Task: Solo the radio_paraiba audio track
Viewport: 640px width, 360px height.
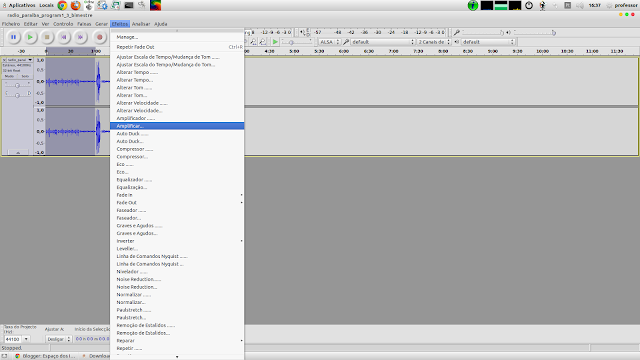Action: click(25, 76)
